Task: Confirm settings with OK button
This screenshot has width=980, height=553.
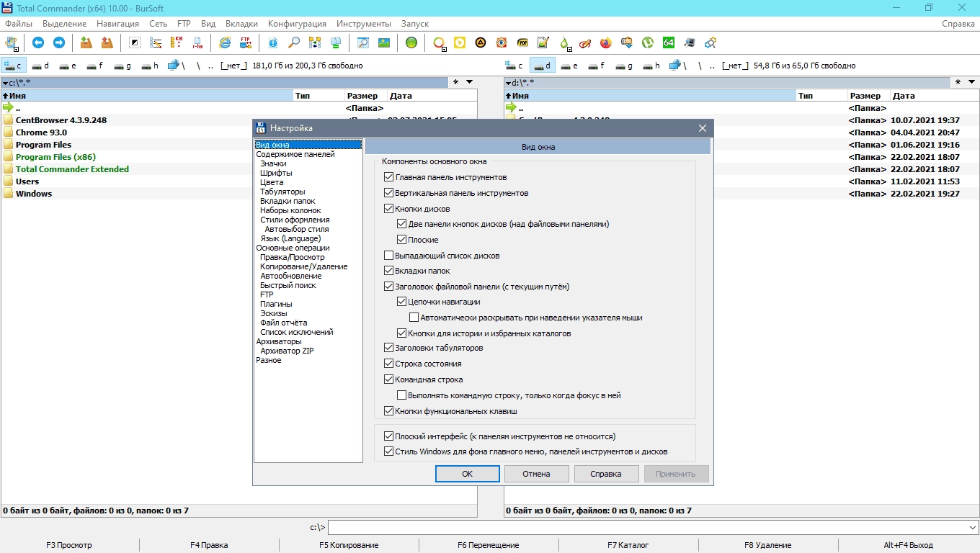Action: [x=468, y=474]
